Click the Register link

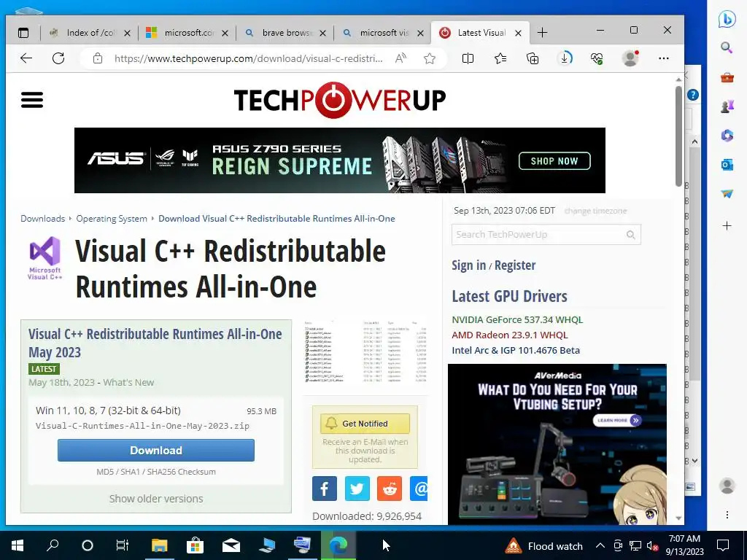click(515, 265)
